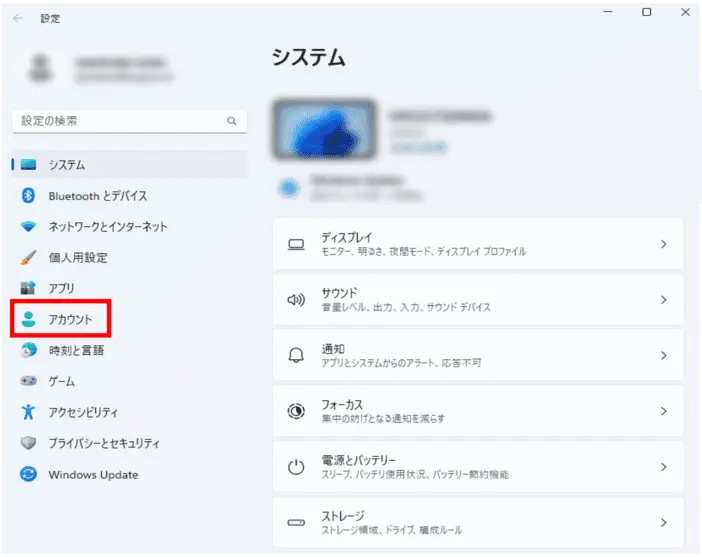702x557 pixels.
Task: Click the アクセシビリティ figure icon
Action: [x=29, y=412]
